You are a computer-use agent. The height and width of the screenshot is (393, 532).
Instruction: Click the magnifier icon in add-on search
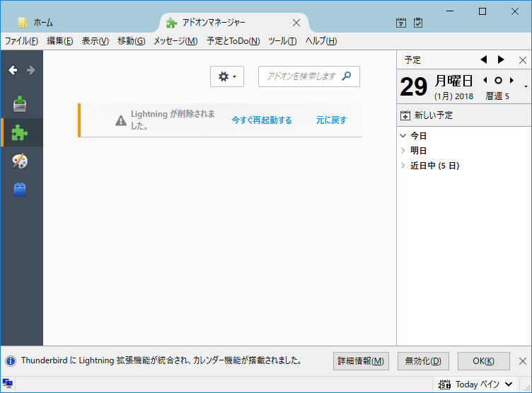(347, 76)
